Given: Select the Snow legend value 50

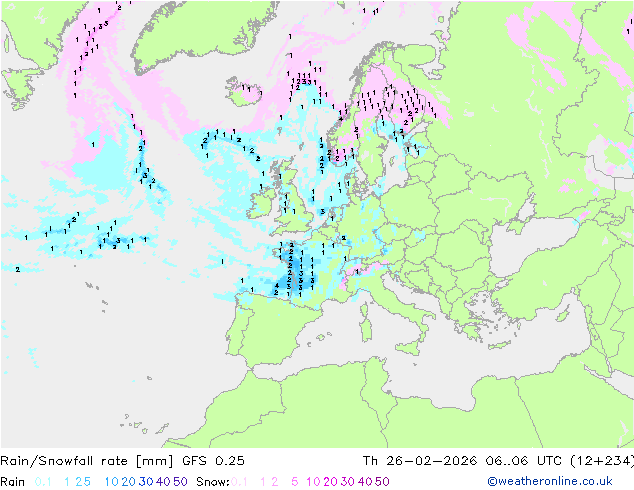Looking at the screenshot, I should click(x=382, y=482).
